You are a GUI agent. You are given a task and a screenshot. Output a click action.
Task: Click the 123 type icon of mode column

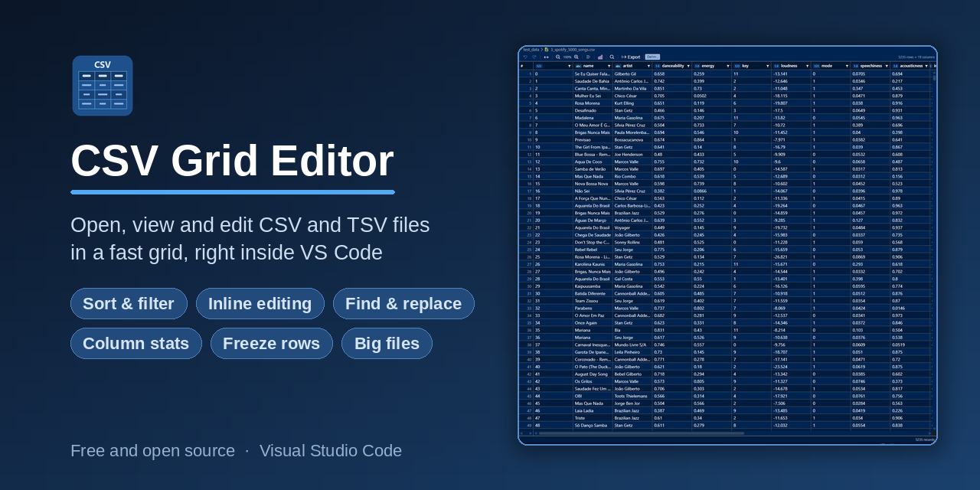tap(816, 66)
